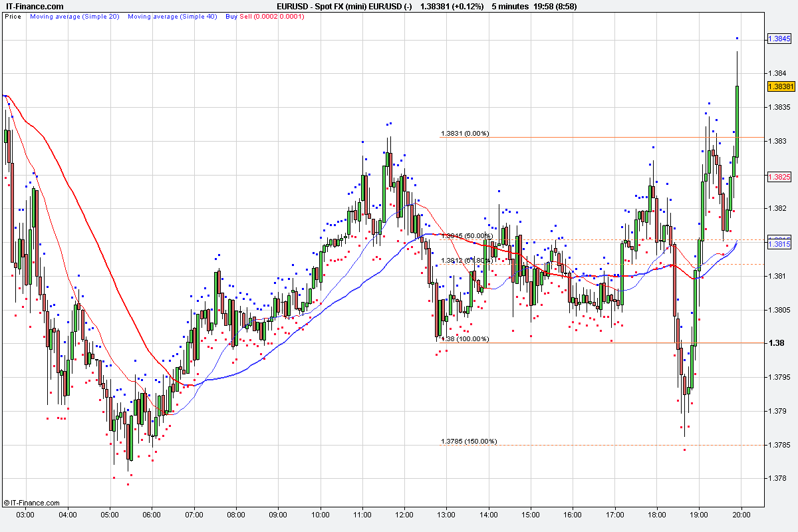Image resolution: width=798 pixels, height=532 pixels.
Task: Select the 1.382 price axis label
Action: (x=777, y=208)
